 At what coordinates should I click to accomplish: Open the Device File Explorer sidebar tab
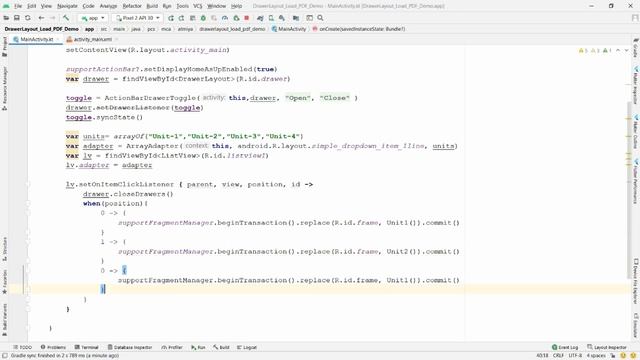coord(636,282)
